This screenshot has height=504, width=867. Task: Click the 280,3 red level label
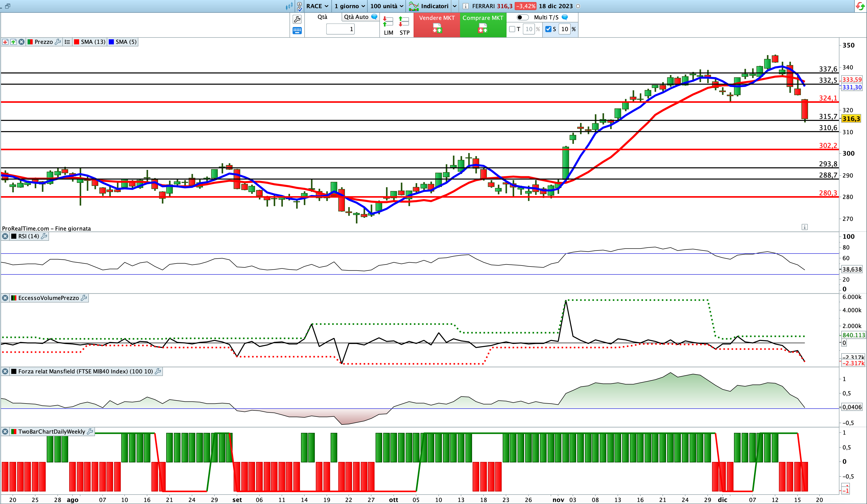point(828,193)
